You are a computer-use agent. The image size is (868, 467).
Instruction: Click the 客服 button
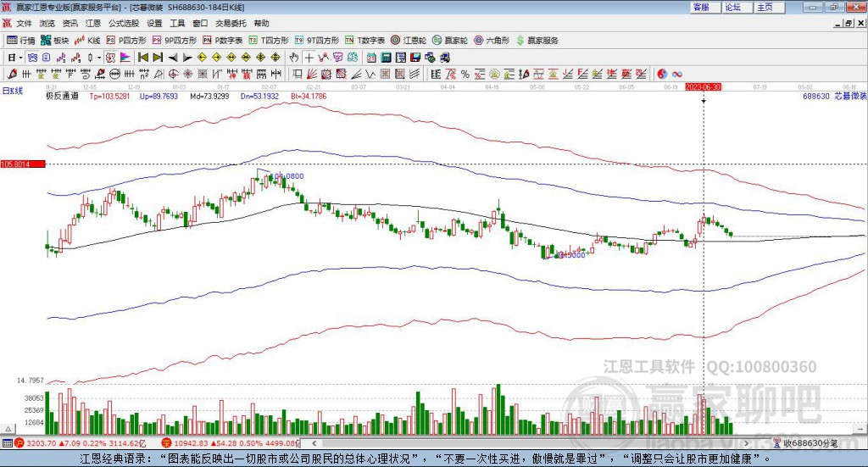[x=704, y=7]
